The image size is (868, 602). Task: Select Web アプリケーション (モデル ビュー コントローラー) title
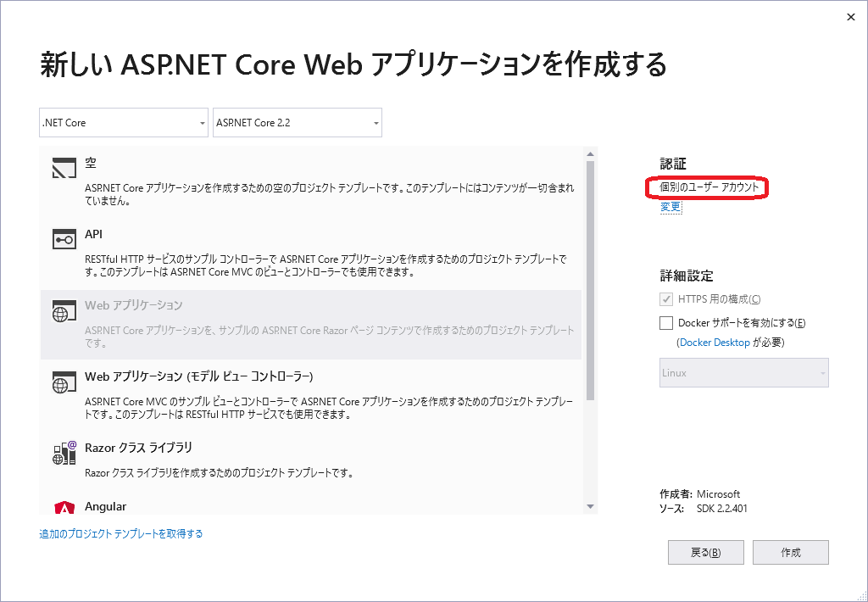pos(198,376)
